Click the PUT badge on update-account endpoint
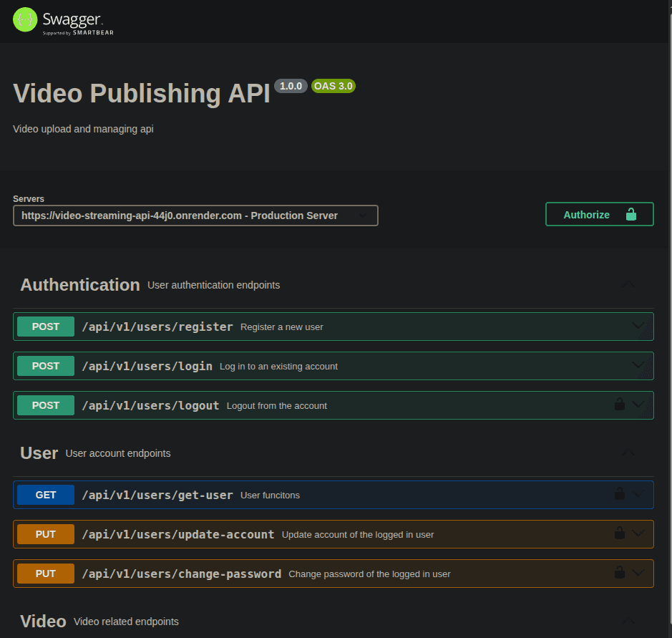 coord(45,533)
